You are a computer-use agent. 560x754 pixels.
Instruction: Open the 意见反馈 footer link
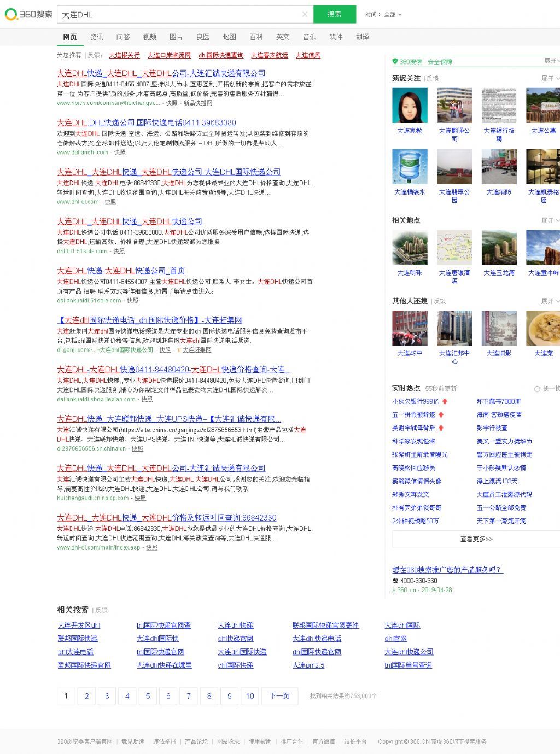(132, 741)
